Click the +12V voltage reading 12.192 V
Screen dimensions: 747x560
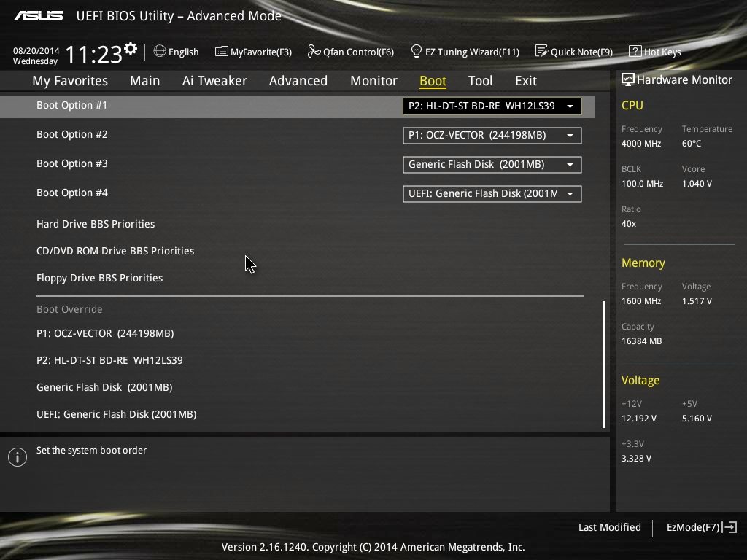click(639, 418)
